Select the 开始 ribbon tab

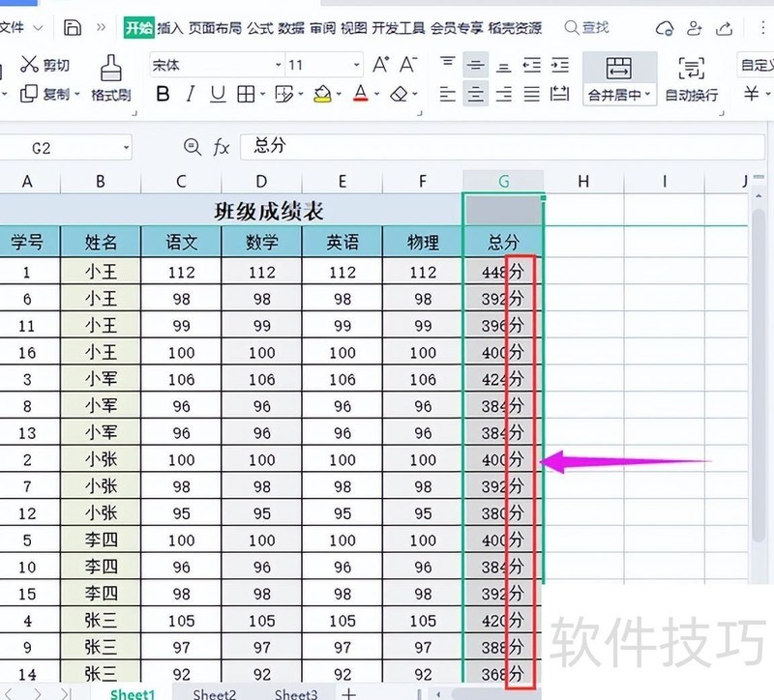pyautogui.click(x=138, y=28)
